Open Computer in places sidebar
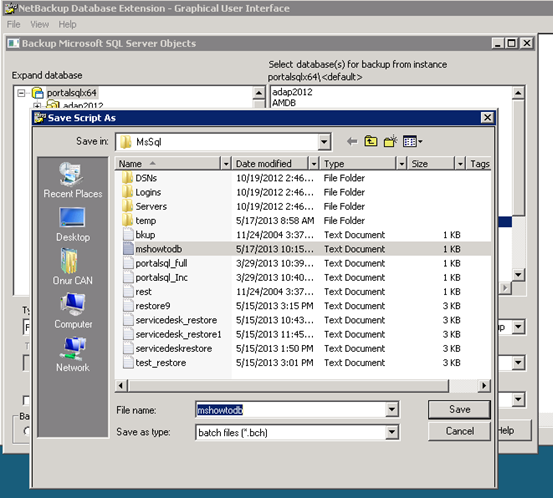Screen dimensions: 553x498 (73, 311)
